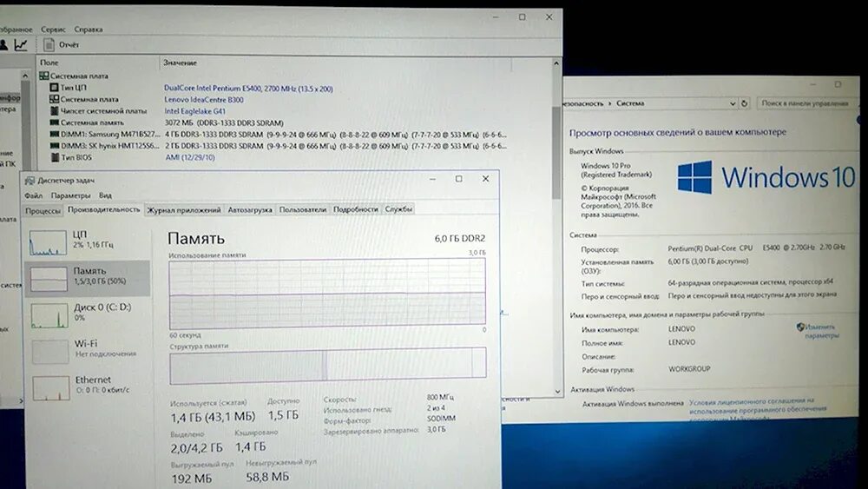Image resolution: width=868 pixels, height=489 pixels.
Task: Minimize the Task Manager window
Action: pyautogui.click(x=432, y=179)
